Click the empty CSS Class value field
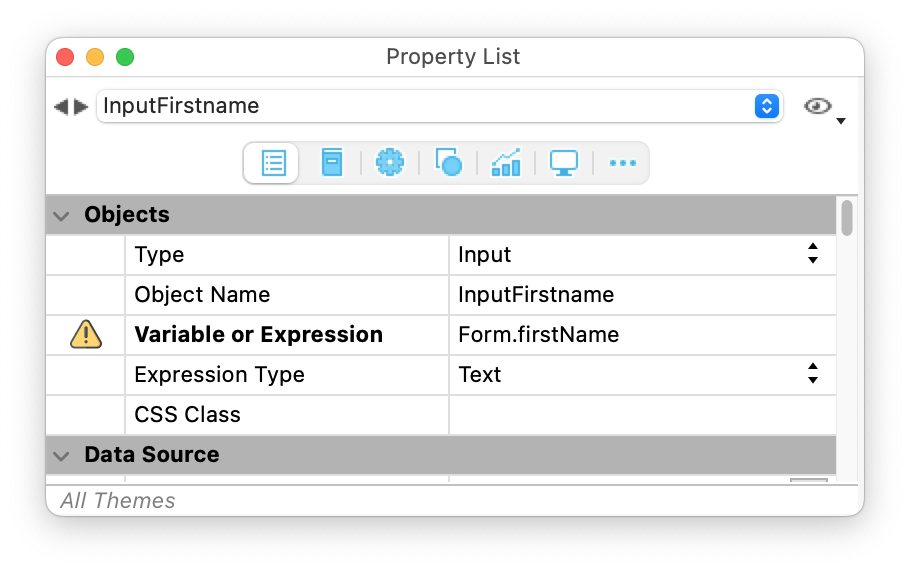This screenshot has width=910, height=570. pyautogui.click(x=640, y=415)
